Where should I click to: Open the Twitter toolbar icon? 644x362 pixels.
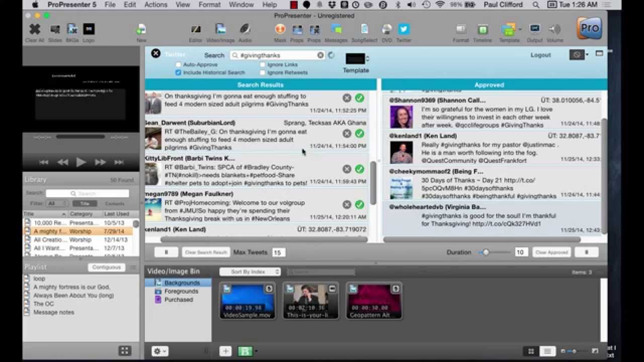point(404,29)
